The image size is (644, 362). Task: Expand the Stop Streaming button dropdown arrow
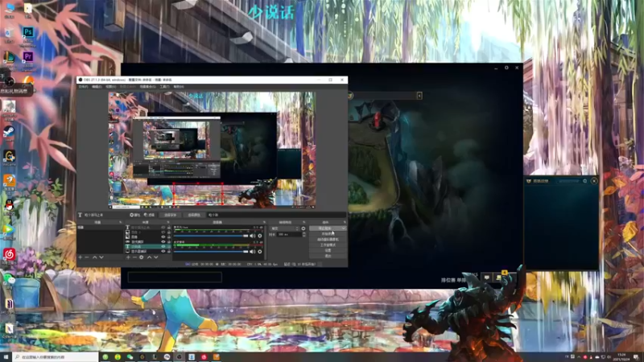(x=344, y=228)
